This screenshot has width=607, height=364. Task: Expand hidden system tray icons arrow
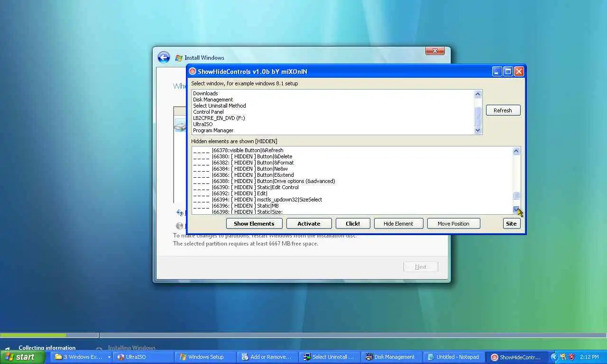tap(554, 357)
